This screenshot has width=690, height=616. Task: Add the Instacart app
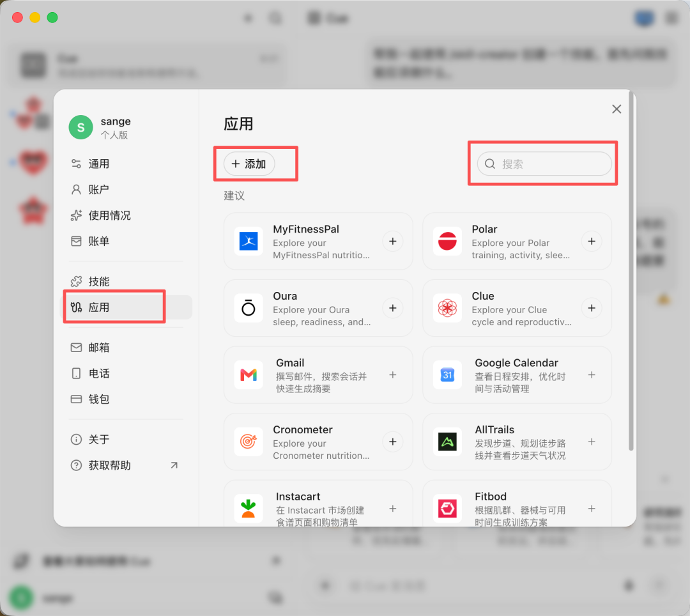coord(392,509)
